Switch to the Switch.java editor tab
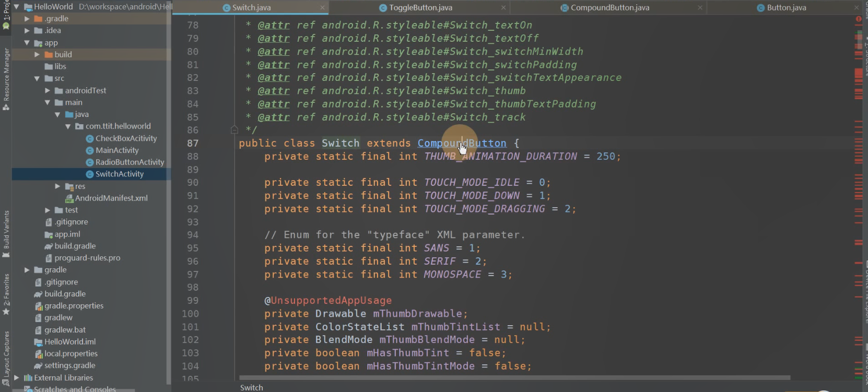Viewport: 868px width, 392px height. click(251, 7)
